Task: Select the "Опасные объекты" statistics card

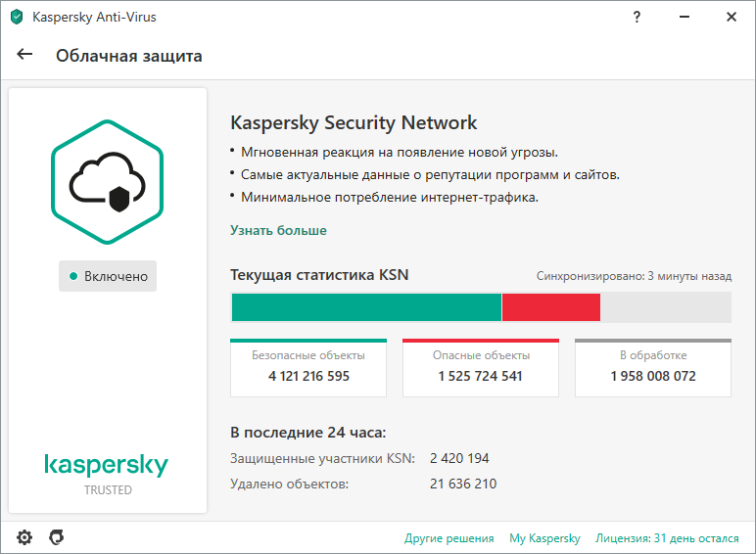Action: 481,367
